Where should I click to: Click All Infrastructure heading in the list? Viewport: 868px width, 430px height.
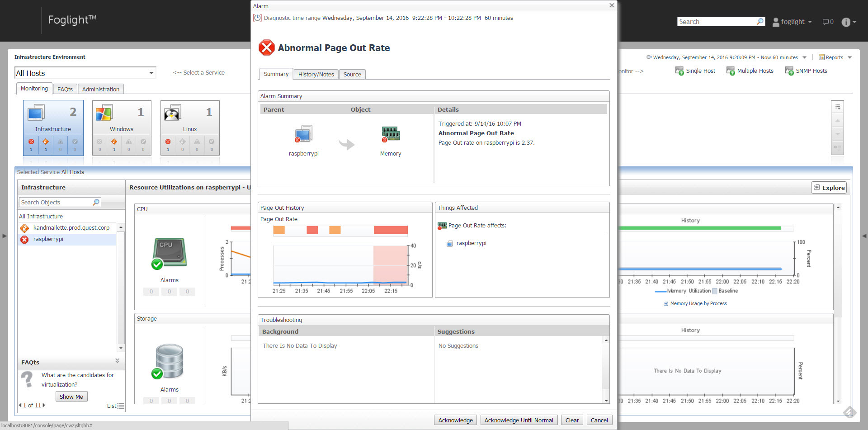(x=41, y=216)
